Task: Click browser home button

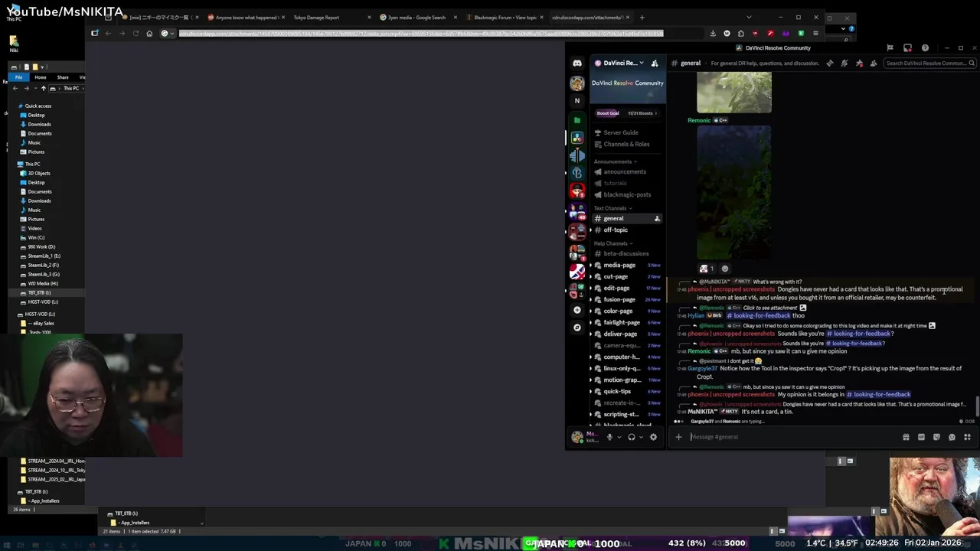Action: click(149, 34)
